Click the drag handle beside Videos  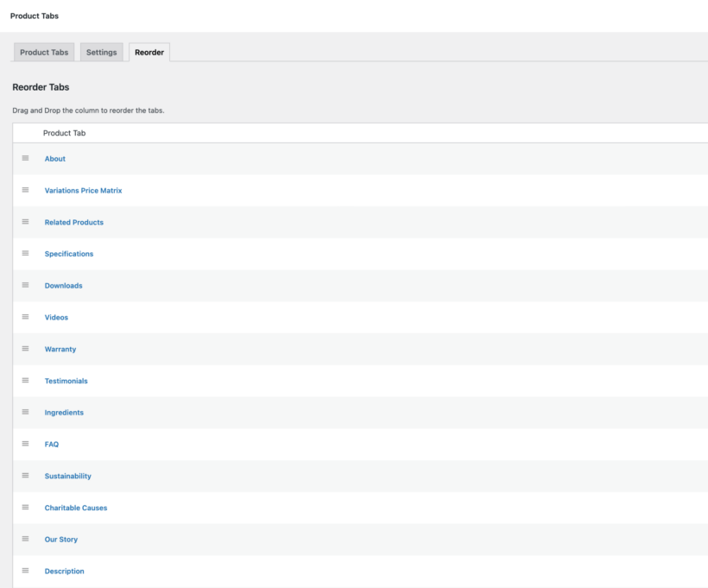(x=25, y=317)
